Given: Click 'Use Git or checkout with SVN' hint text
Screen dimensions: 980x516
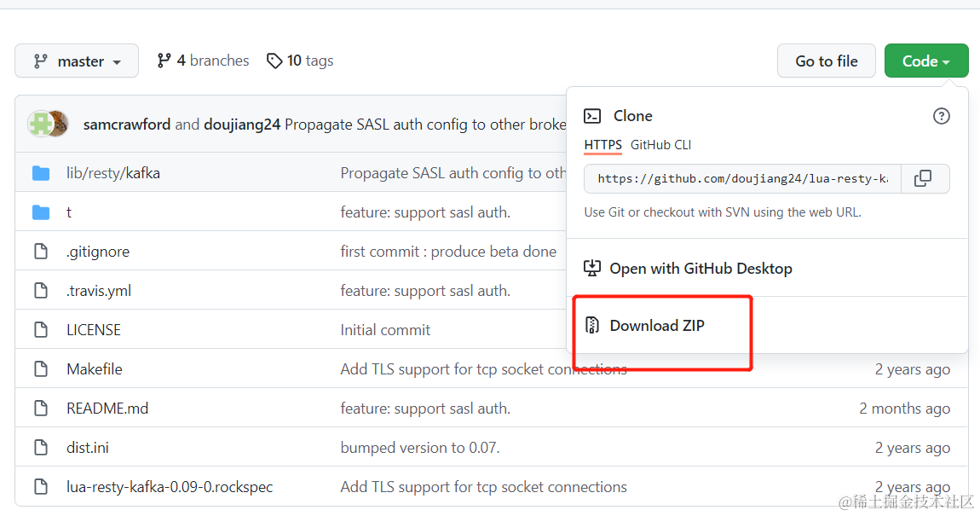Looking at the screenshot, I should [723, 212].
